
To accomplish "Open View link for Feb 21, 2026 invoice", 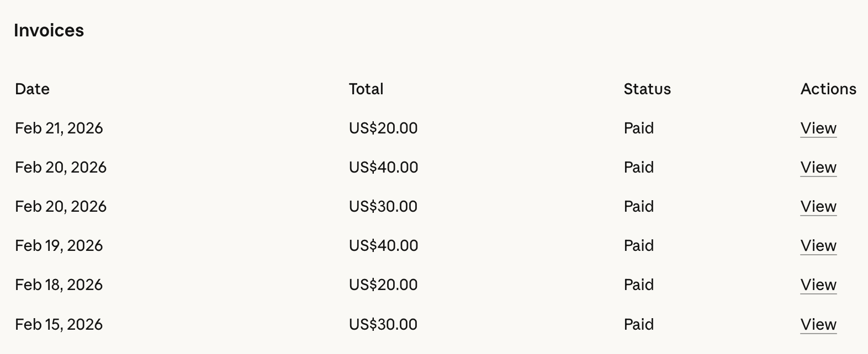I will click(x=818, y=128).
